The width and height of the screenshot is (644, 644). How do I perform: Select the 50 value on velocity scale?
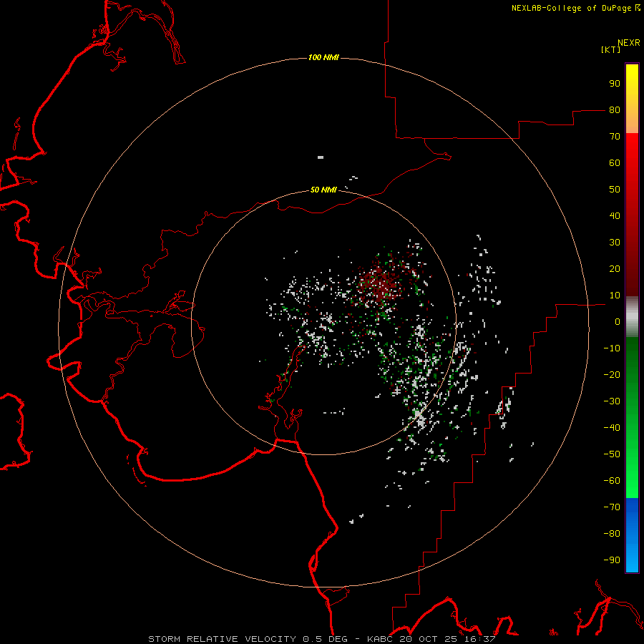pyautogui.click(x=615, y=190)
